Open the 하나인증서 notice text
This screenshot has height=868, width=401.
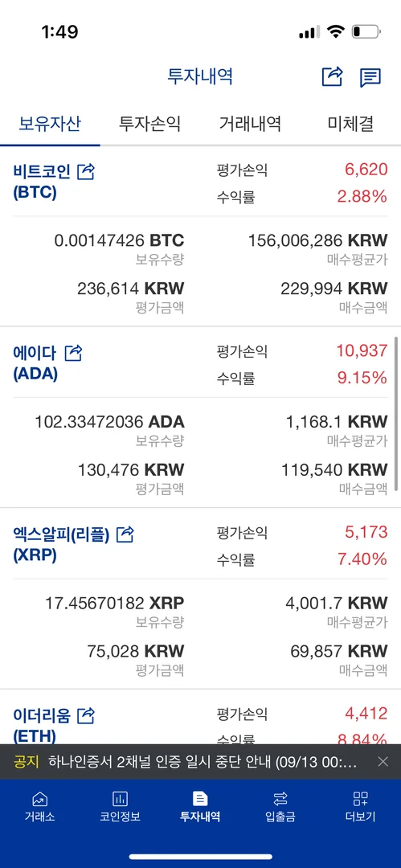coord(203,762)
